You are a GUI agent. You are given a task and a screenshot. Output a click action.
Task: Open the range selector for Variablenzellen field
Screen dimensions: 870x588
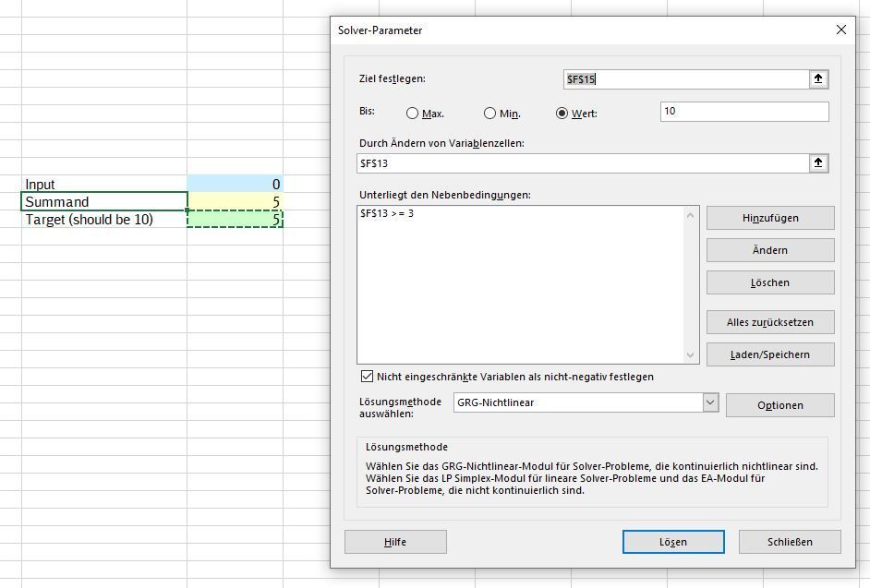tap(818, 163)
